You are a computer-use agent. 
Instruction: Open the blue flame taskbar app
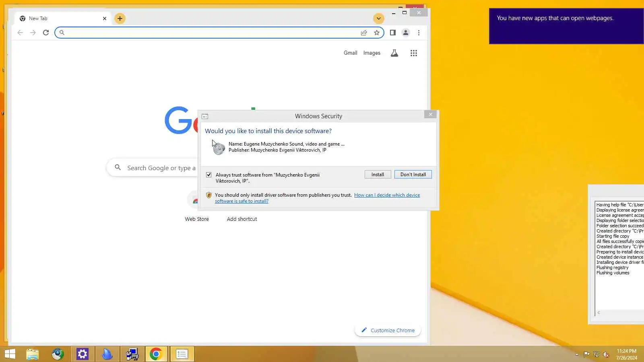coord(107,354)
